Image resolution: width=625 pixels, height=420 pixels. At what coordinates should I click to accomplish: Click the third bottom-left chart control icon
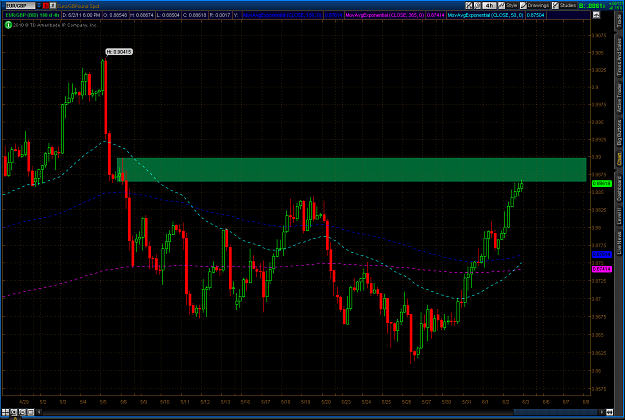click(x=22, y=412)
